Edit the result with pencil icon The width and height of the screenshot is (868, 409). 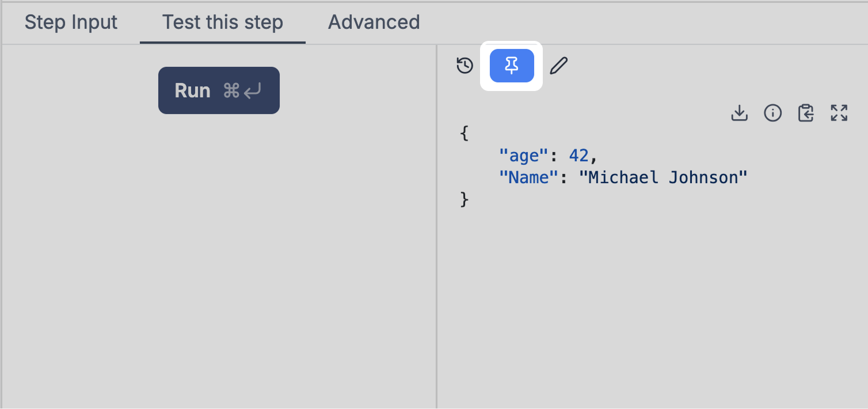tap(558, 66)
